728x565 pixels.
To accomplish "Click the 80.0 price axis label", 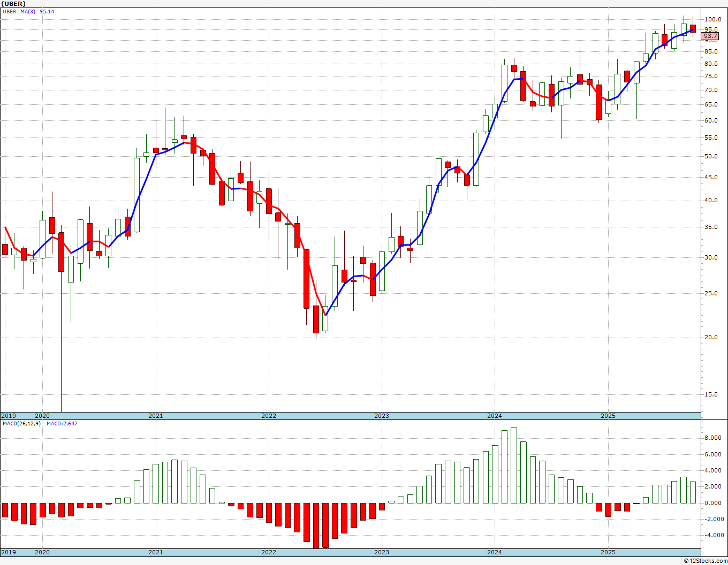I will coord(711,64).
